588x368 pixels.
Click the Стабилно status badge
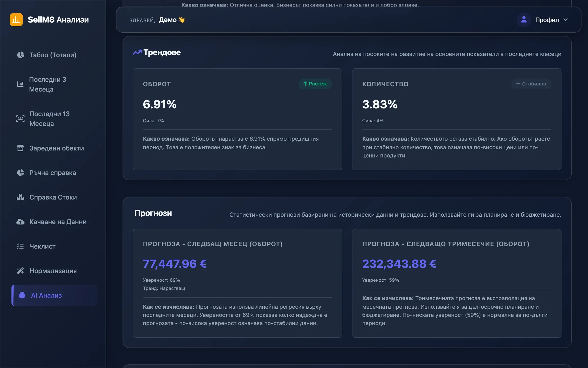click(531, 84)
